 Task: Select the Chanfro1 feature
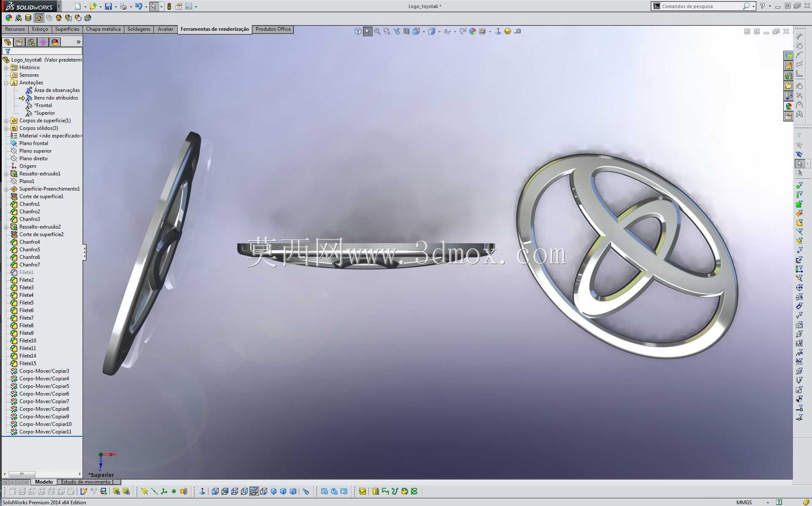coord(30,204)
